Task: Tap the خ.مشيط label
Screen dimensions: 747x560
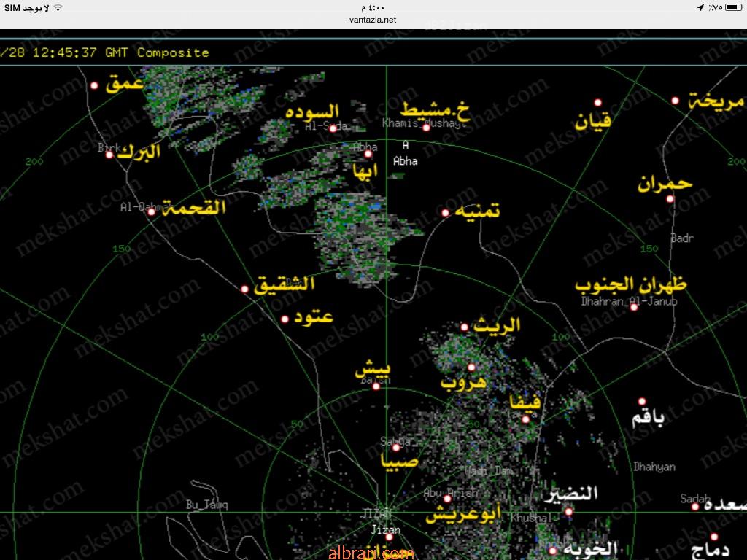Action: coord(435,110)
